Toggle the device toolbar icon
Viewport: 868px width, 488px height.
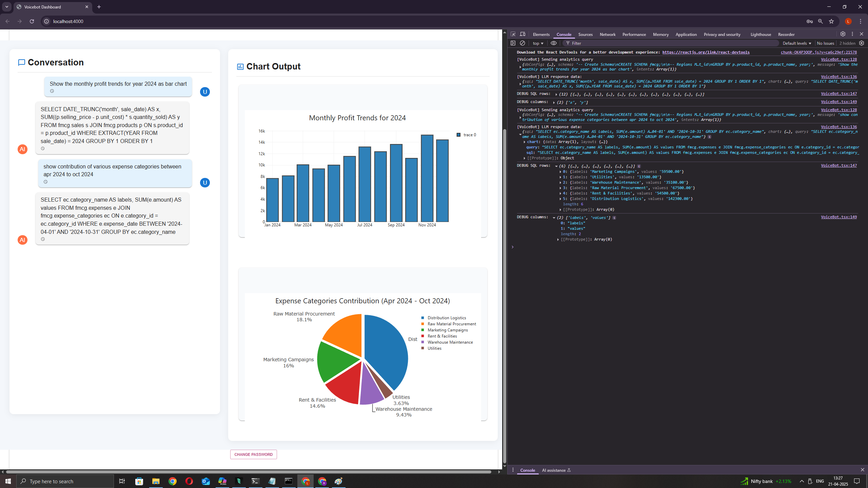point(522,34)
